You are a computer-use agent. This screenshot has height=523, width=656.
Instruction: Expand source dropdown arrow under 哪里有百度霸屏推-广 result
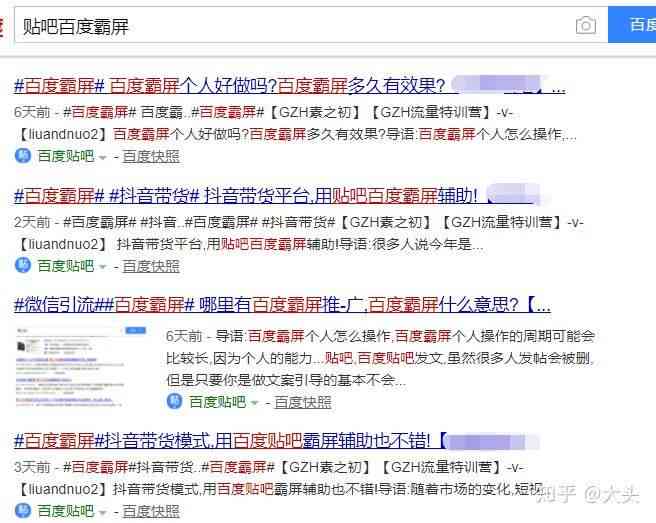[x=254, y=403]
